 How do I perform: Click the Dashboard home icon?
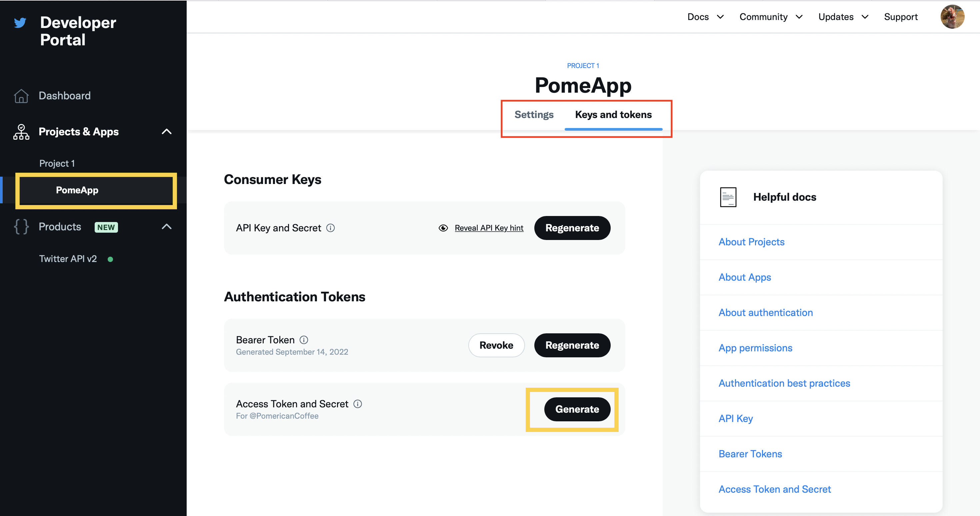coord(21,96)
